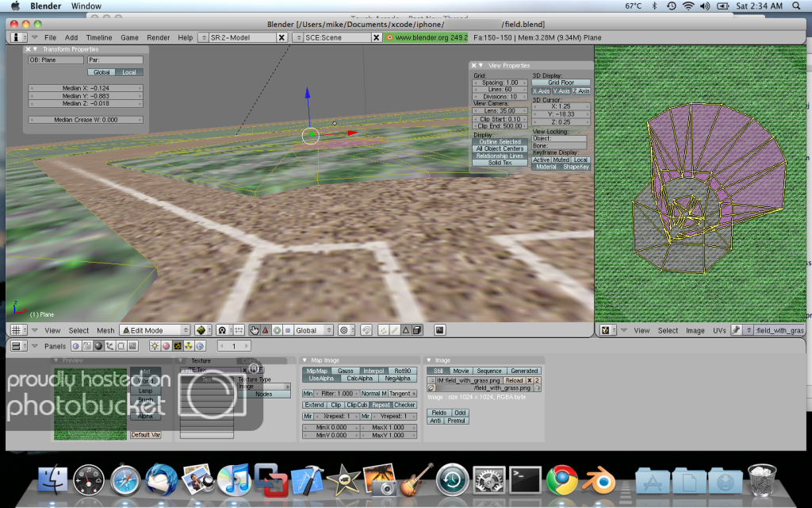Toggle Outline Selected display option

(x=500, y=141)
